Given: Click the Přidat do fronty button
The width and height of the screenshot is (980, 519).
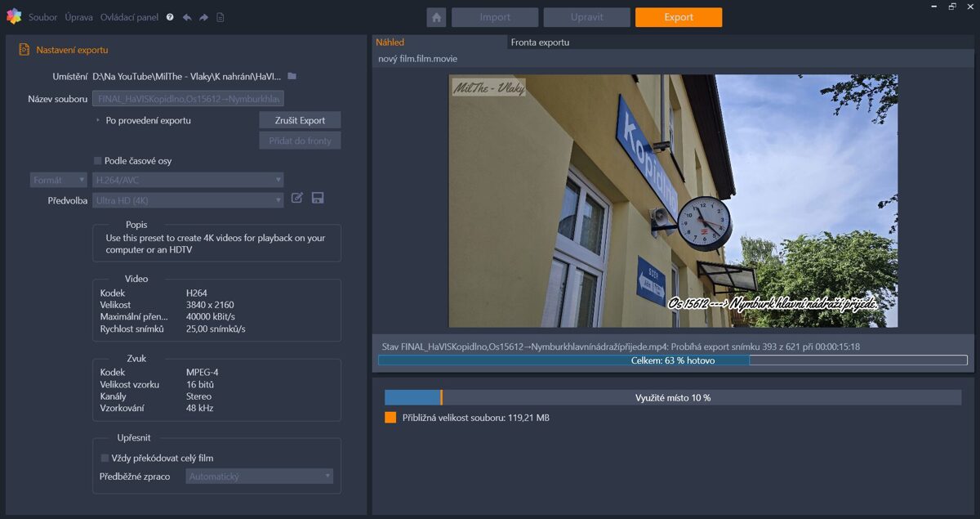Looking at the screenshot, I should (x=301, y=141).
